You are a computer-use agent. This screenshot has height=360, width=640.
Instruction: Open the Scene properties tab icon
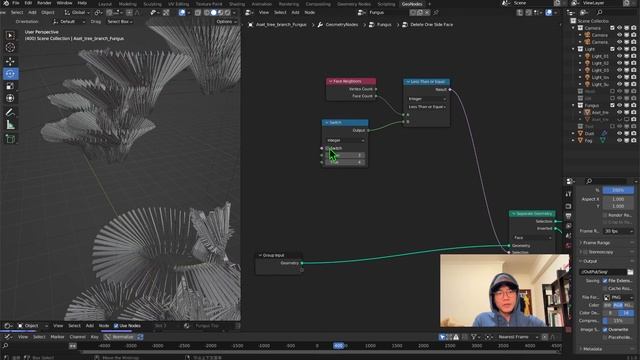coord(568,236)
